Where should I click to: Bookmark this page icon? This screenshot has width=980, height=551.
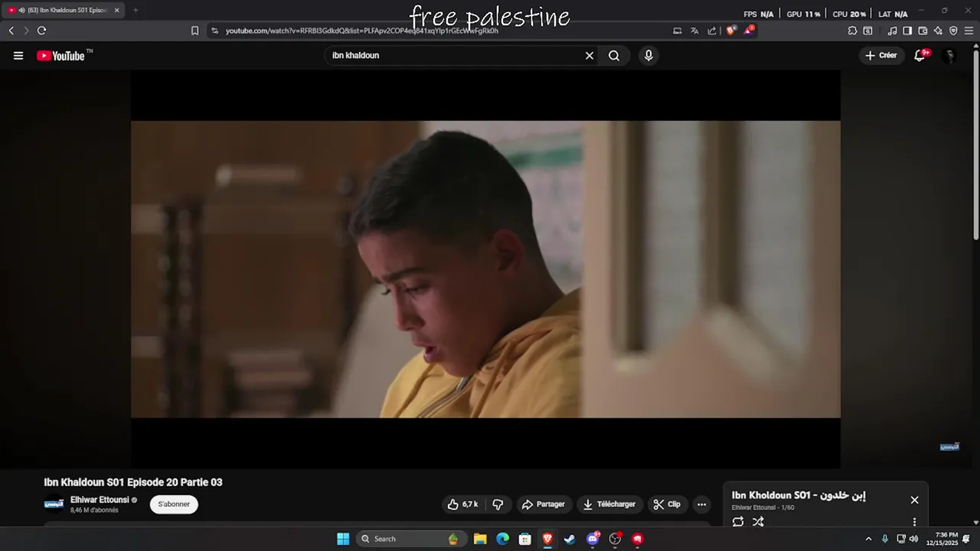[194, 31]
